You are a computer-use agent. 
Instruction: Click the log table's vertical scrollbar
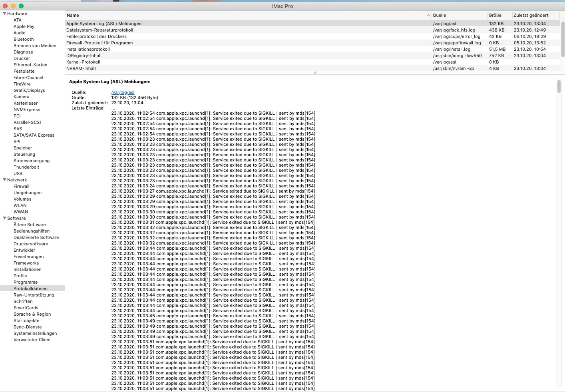[x=563, y=39]
